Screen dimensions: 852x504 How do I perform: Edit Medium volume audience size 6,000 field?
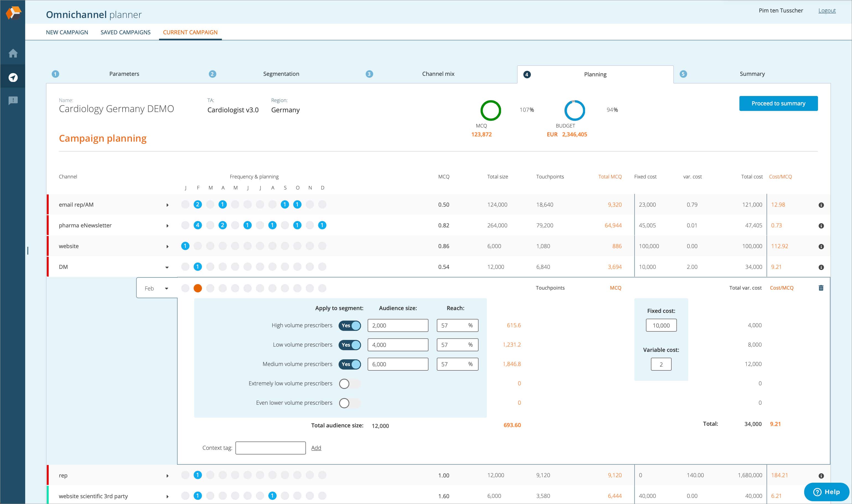[398, 364]
